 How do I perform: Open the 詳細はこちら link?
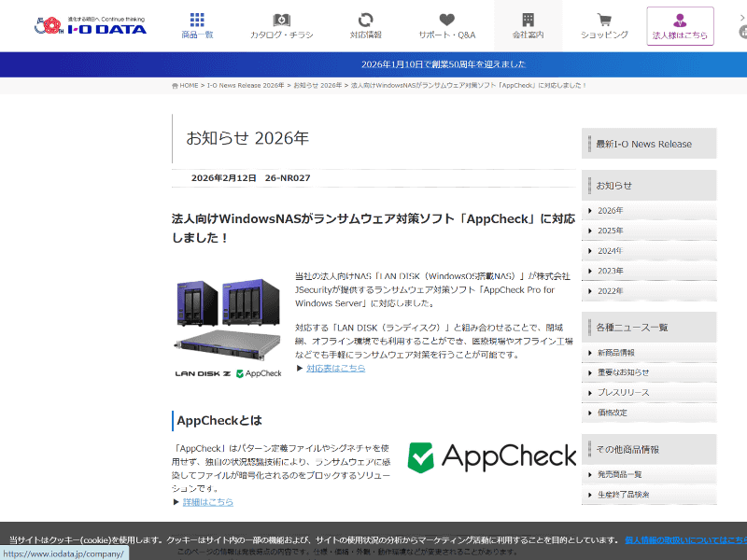[208, 502]
